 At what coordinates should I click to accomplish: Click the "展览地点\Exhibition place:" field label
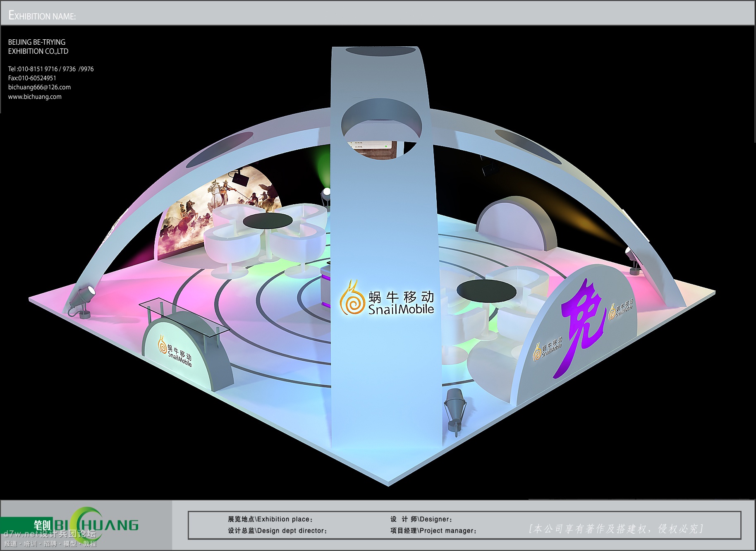click(270, 519)
